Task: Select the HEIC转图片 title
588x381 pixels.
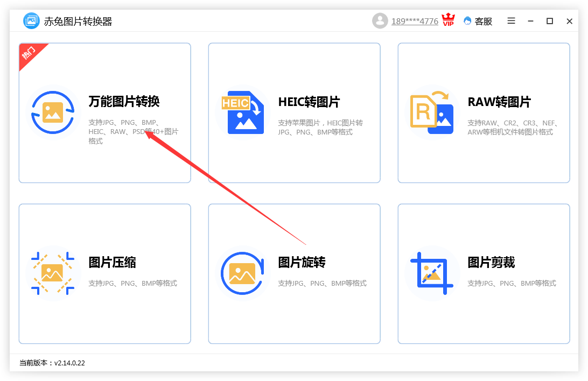Action: [309, 102]
